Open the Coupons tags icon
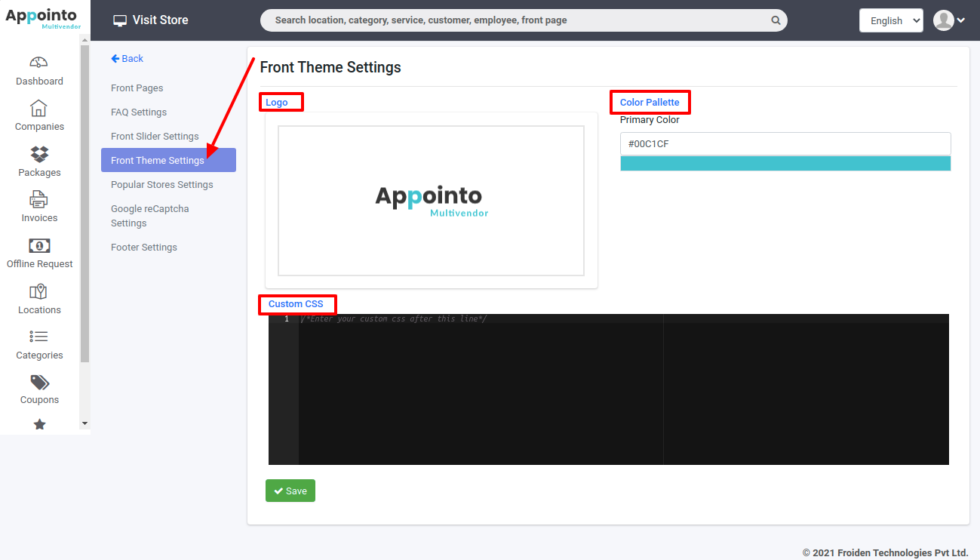Viewport: 980px width, 560px height. point(39,383)
